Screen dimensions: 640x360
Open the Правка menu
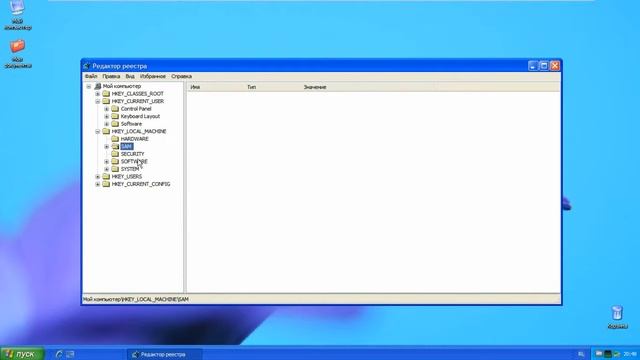tap(111, 76)
